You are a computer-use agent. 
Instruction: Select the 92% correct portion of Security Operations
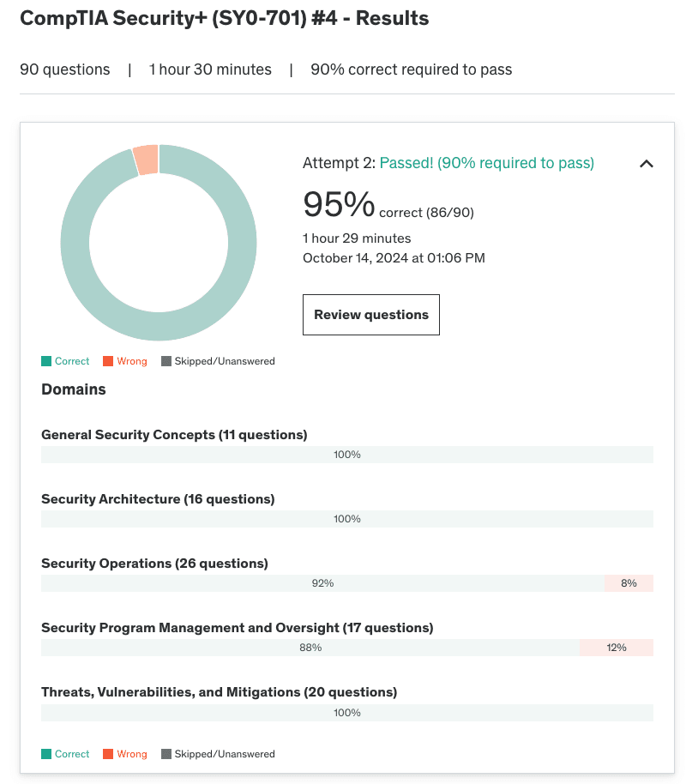322,583
